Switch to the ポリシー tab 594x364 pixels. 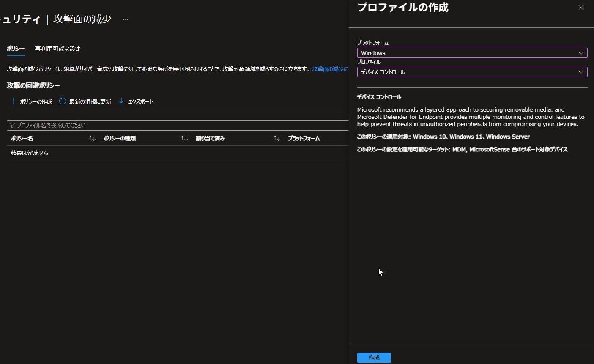pos(16,49)
